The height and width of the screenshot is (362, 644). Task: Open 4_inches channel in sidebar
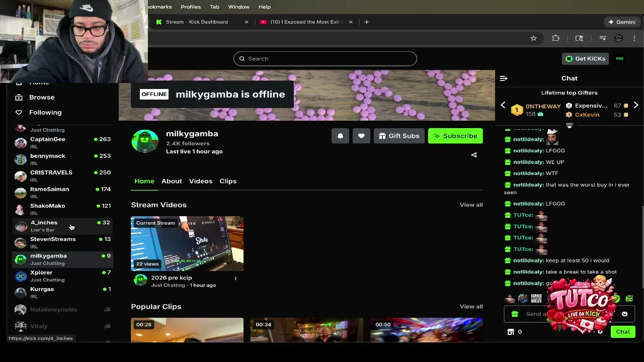click(62, 226)
